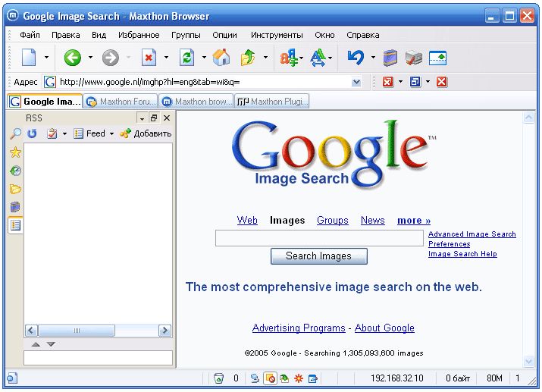Undock the RSS panel with the float button
The height and width of the screenshot is (392, 542).
[x=154, y=118]
